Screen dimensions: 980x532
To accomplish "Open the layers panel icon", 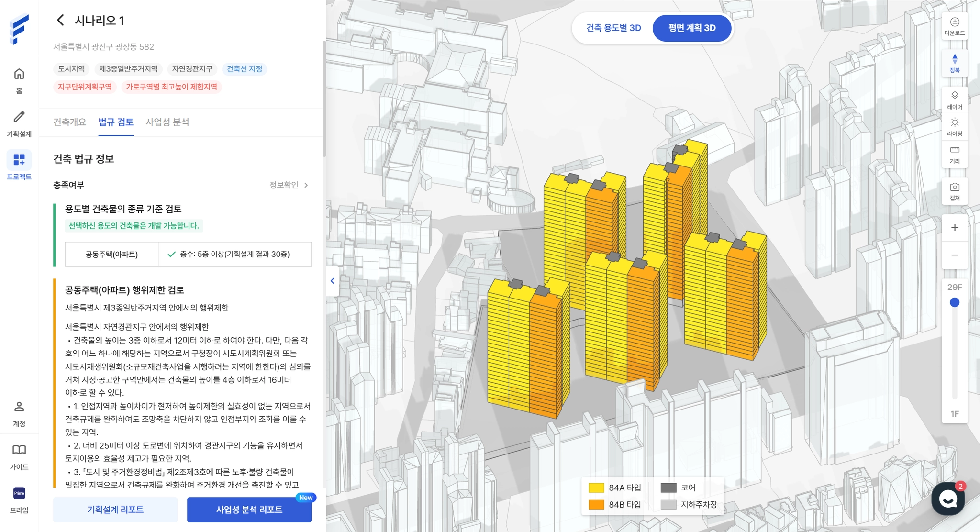I will pos(954,100).
